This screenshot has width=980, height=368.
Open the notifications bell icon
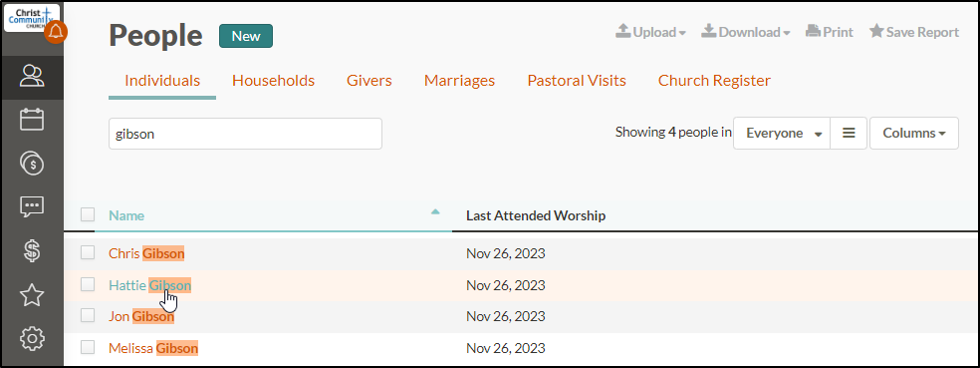click(x=56, y=31)
